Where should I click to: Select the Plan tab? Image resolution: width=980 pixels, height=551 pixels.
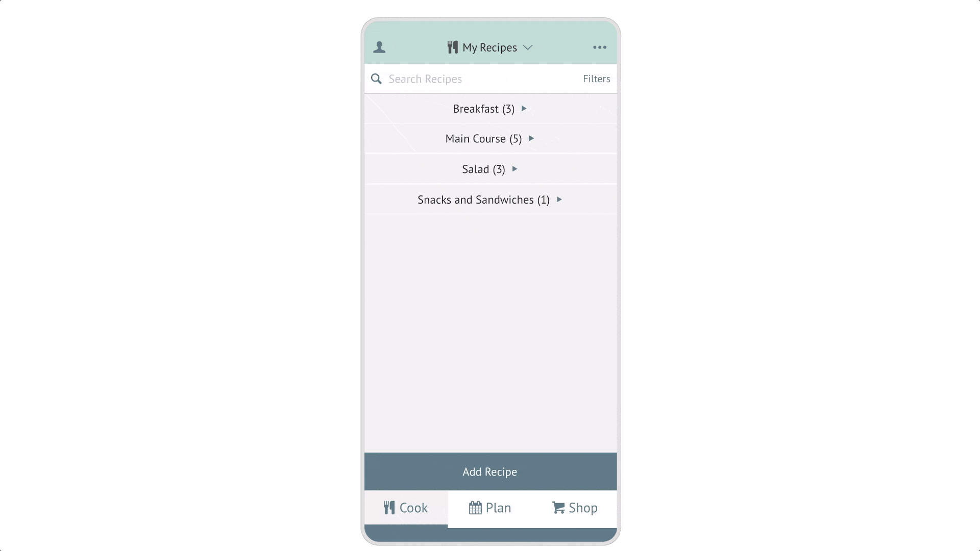click(x=490, y=507)
